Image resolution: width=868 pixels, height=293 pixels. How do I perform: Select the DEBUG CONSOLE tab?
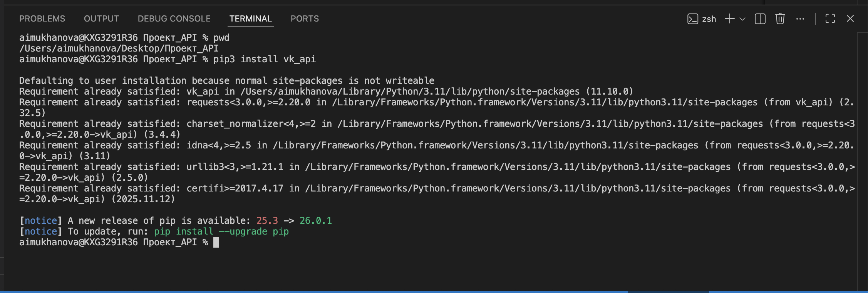point(174,18)
